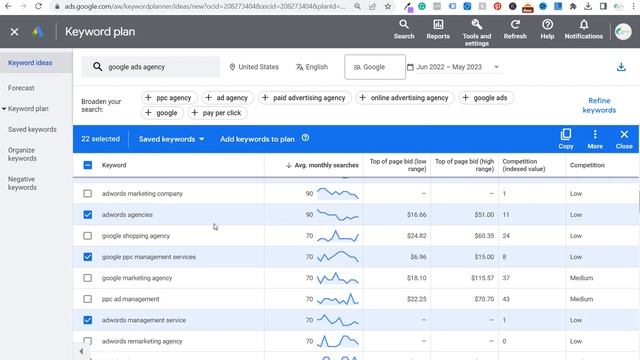Image resolution: width=640 pixels, height=360 pixels.
Task: Open Keyword ideas in the sidebar
Action: 30,63
